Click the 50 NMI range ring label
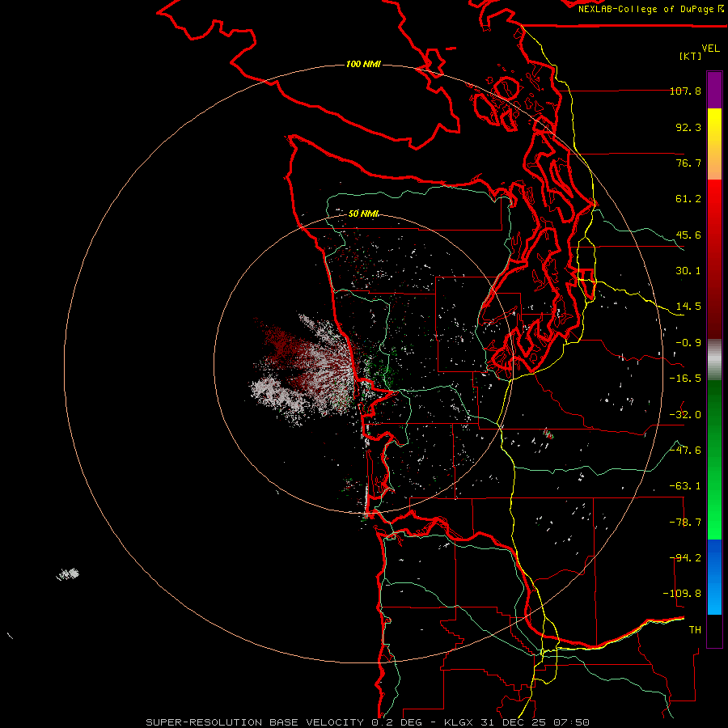728x728 pixels. (363, 214)
